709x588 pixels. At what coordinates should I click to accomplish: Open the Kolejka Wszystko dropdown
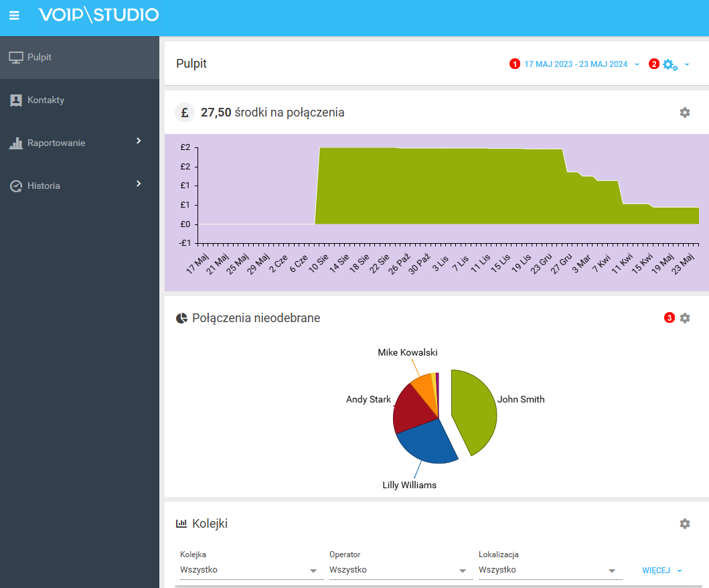pyautogui.click(x=313, y=571)
